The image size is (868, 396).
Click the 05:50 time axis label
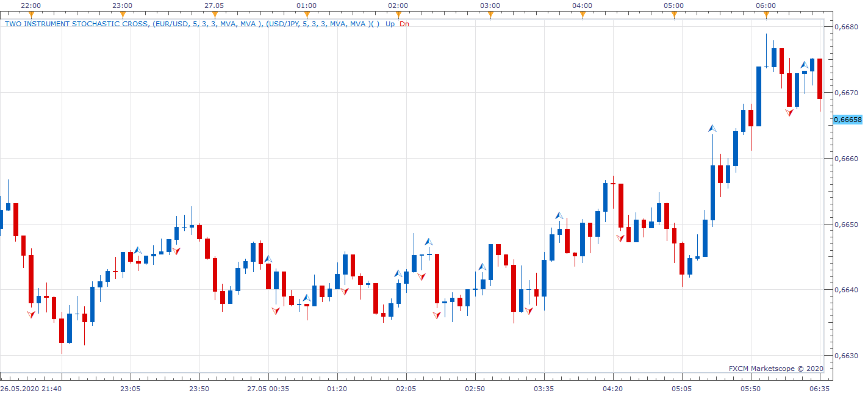(750, 388)
